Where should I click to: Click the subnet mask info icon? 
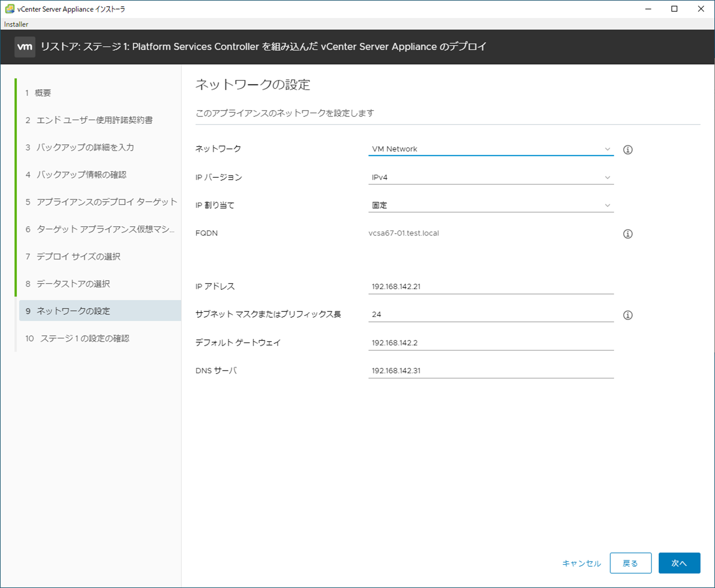(628, 315)
